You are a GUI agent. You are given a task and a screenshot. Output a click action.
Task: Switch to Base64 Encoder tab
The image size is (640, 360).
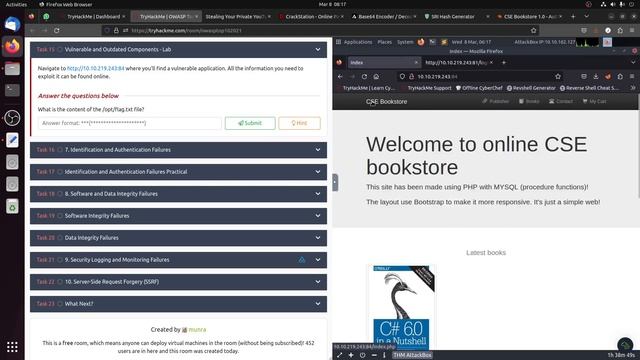pos(384,17)
